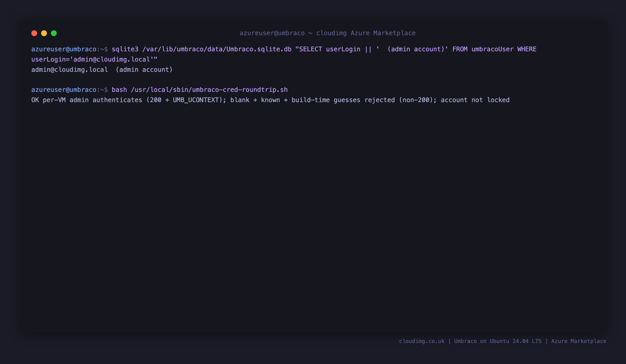Image resolution: width=626 pixels, height=364 pixels.
Task: Click 'blank + known + build-time guesses rejected'
Action: click(x=313, y=100)
